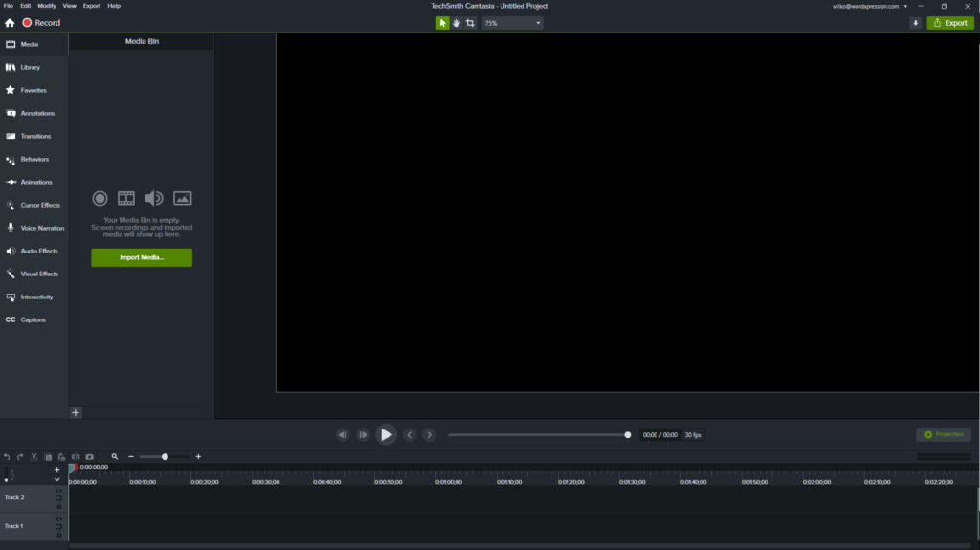Viewport: 980px width, 550px height.
Task: Open the Edit menu
Action: 26,6
